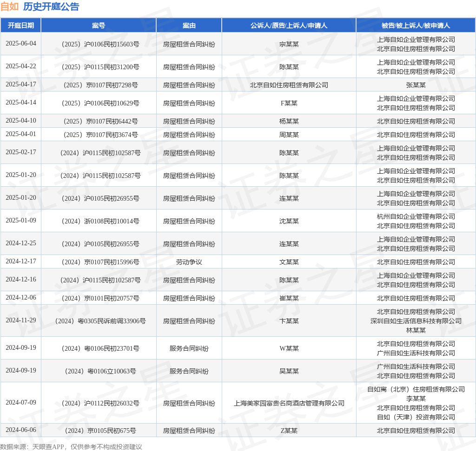Select case number (2024)浙0108民初10014号

pyautogui.click(x=100, y=222)
